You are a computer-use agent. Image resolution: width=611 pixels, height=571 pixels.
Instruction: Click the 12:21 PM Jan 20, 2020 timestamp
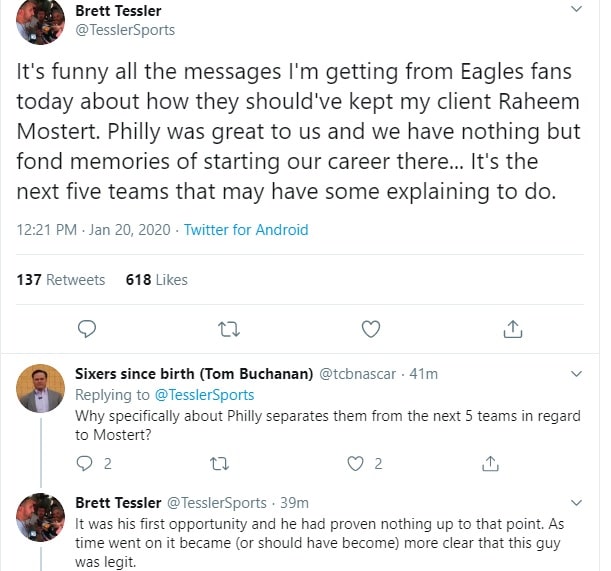tap(92, 230)
